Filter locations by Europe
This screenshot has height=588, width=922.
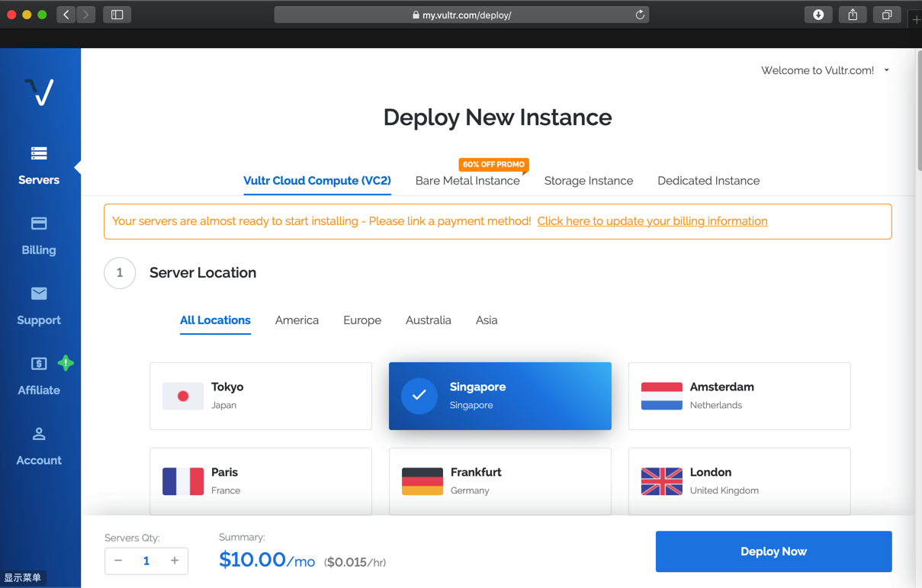pyautogui.click(x=362, y=320)
